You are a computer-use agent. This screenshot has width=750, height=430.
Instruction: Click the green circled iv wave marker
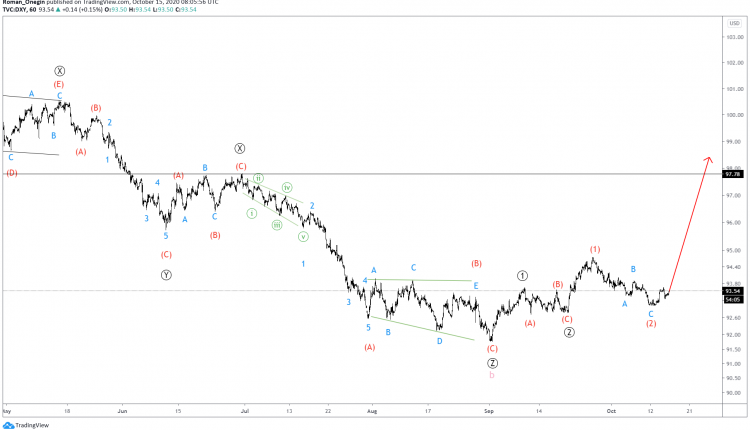click(x=287, y=187)
